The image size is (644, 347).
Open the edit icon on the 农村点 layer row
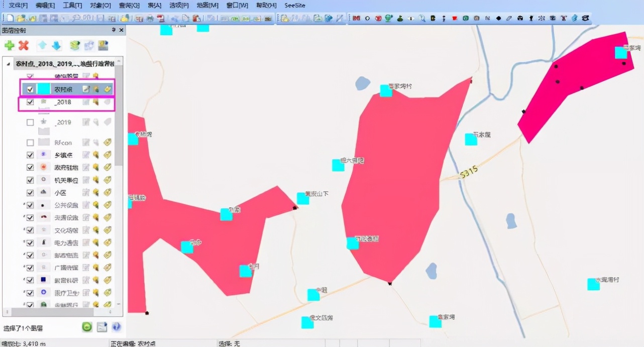click(86, 89)
